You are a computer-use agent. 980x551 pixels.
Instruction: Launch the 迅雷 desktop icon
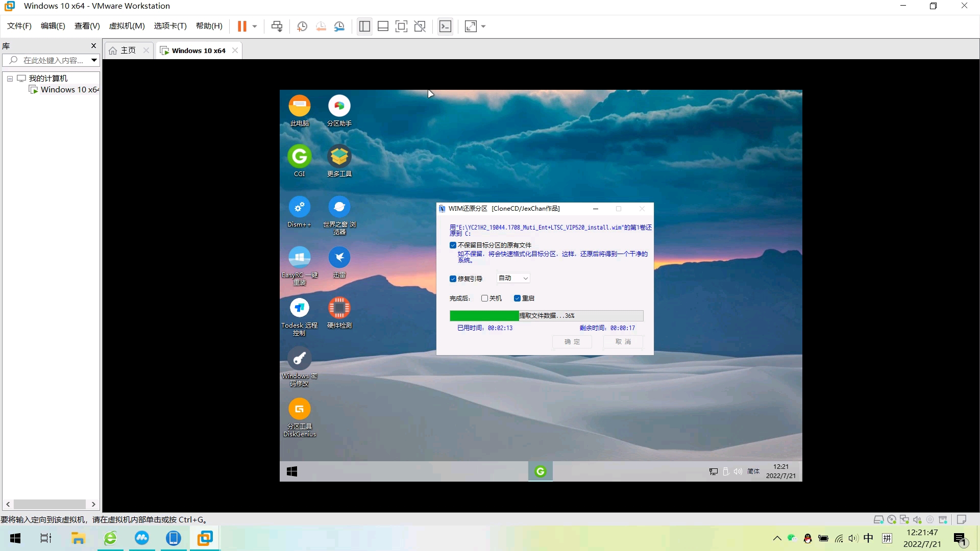click(x=339, y=262)
